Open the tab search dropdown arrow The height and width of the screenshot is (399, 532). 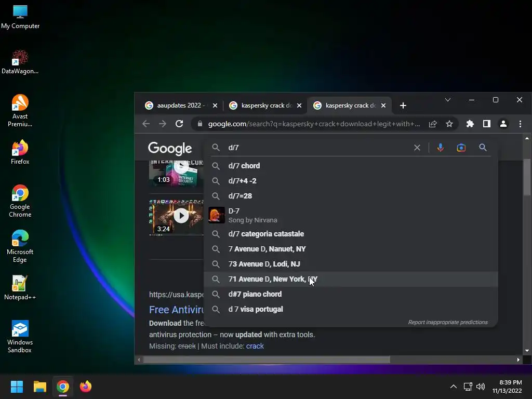pyautogui.click(x=448, y=100)
